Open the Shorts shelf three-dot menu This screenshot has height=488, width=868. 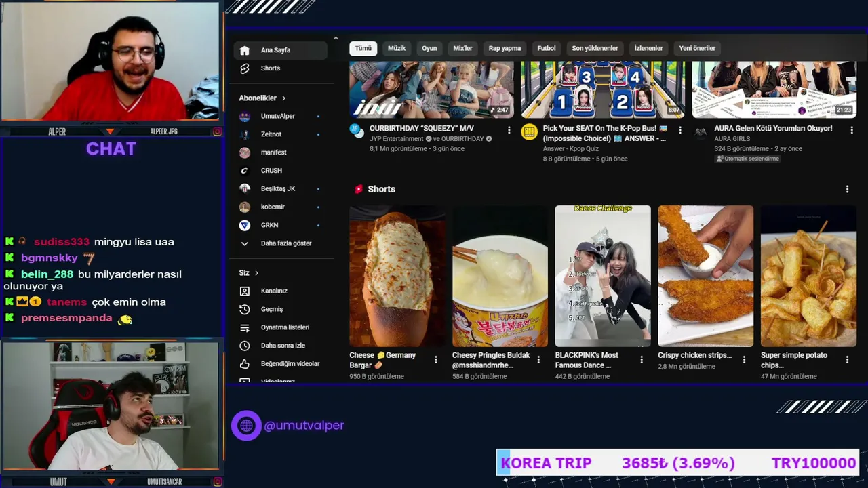[x=847, y=189]
